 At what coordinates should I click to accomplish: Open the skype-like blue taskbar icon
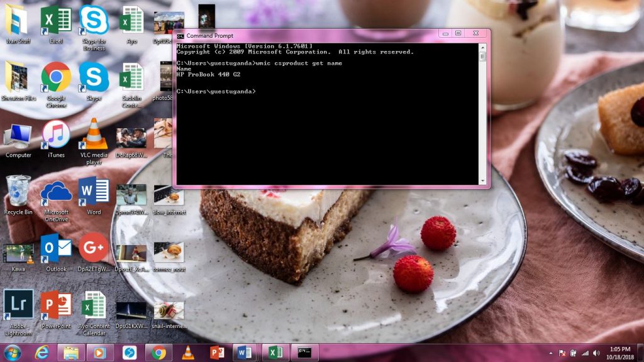point(130,353)
